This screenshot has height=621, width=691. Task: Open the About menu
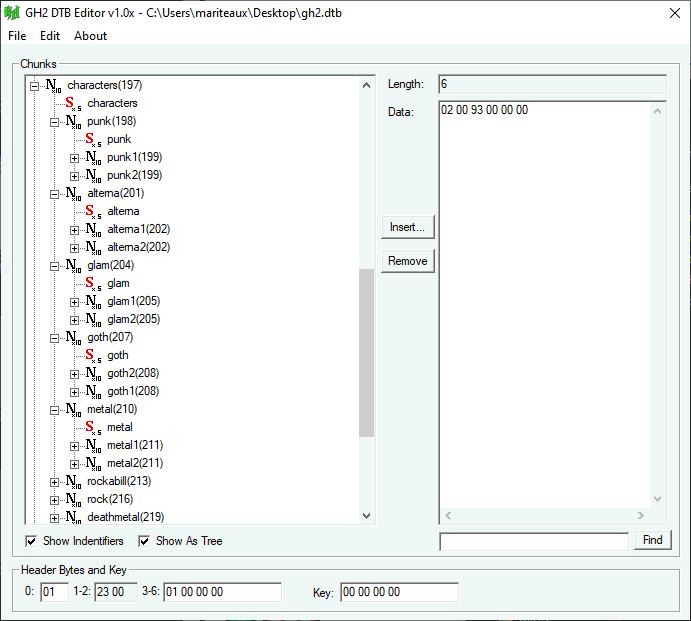90,36
